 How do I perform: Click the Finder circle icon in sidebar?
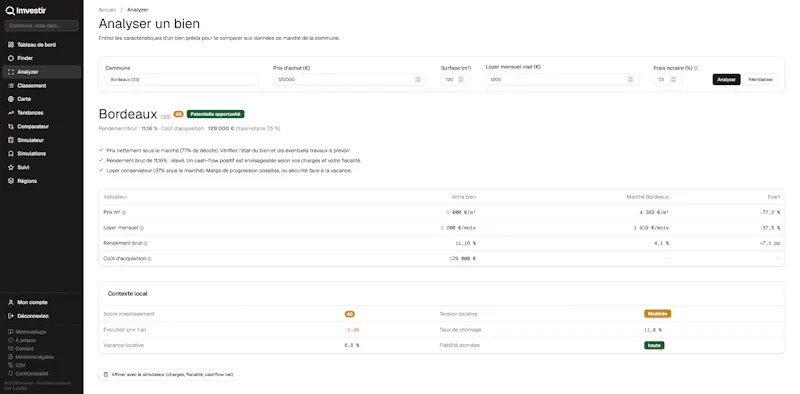tap(11, 58)
